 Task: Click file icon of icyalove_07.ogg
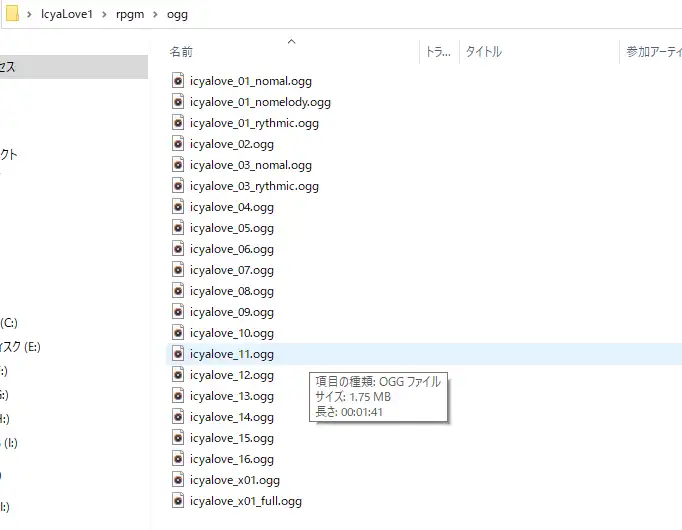(178, 270)
